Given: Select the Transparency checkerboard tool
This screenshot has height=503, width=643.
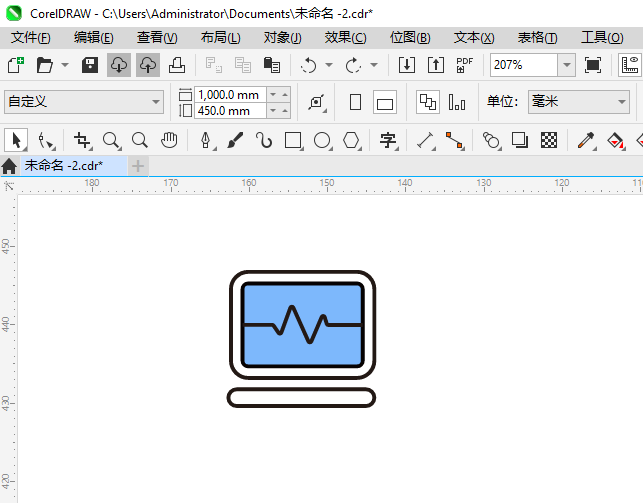Looking at the screenshot, I should click(x=549, y=140).
